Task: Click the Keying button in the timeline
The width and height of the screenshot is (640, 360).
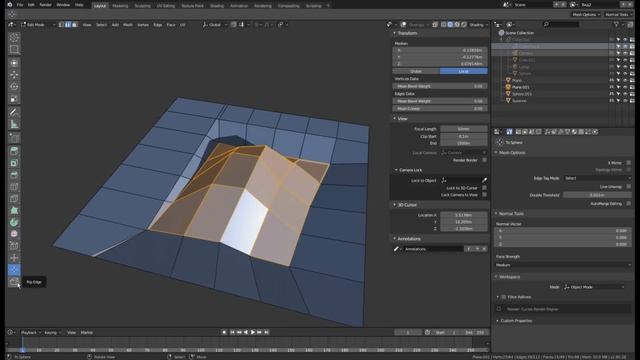Action: 52,333
